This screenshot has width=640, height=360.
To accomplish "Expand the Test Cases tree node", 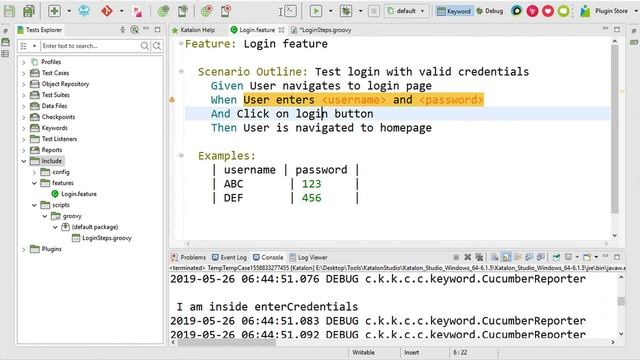I will pyautogui.click(x=24, y=73).
